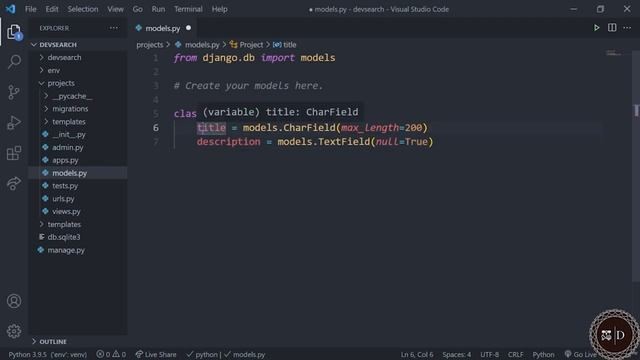This screenshot has height=360, width=640.
Task: Open the Live Share activity icon
Action: tap(14, 183)
